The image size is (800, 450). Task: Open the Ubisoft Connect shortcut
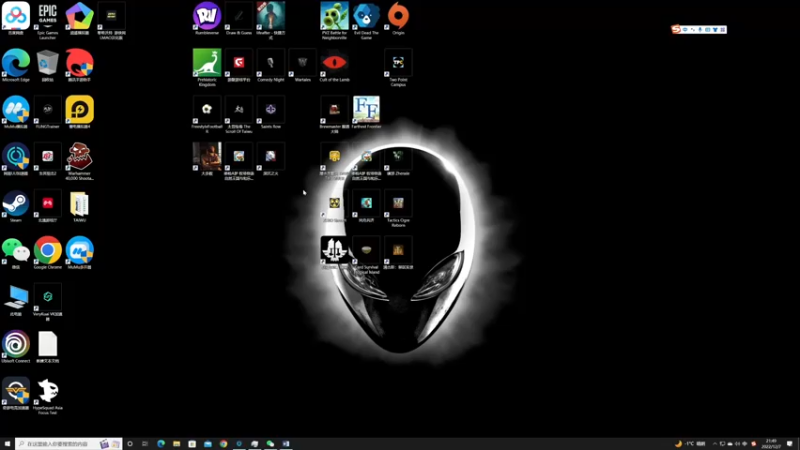(x=16, y=346)
